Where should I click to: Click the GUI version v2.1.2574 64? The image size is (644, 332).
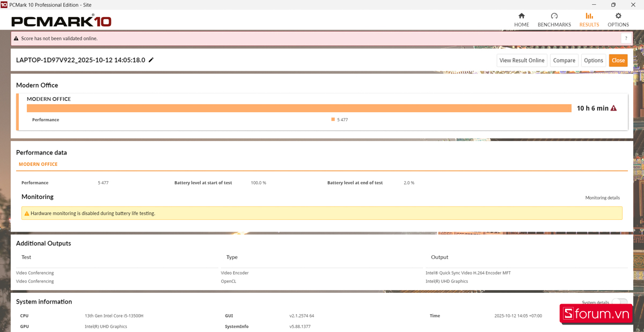(302, 316)
